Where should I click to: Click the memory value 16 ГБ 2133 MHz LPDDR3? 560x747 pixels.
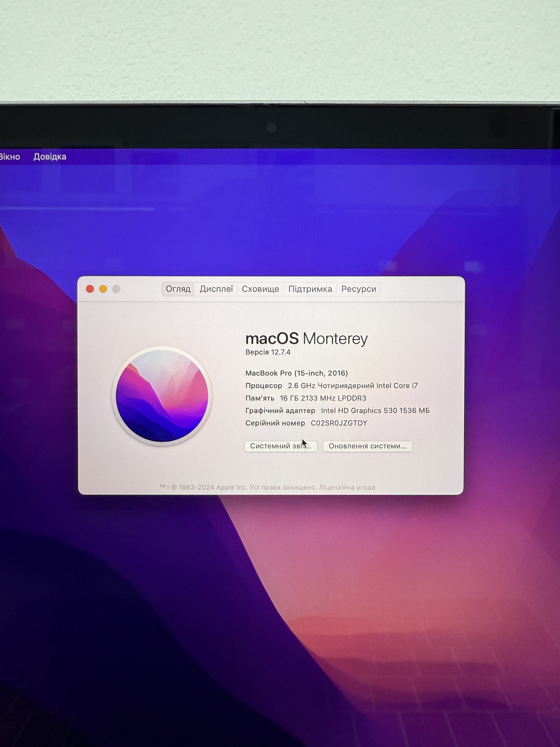click(x=323, y=398)
